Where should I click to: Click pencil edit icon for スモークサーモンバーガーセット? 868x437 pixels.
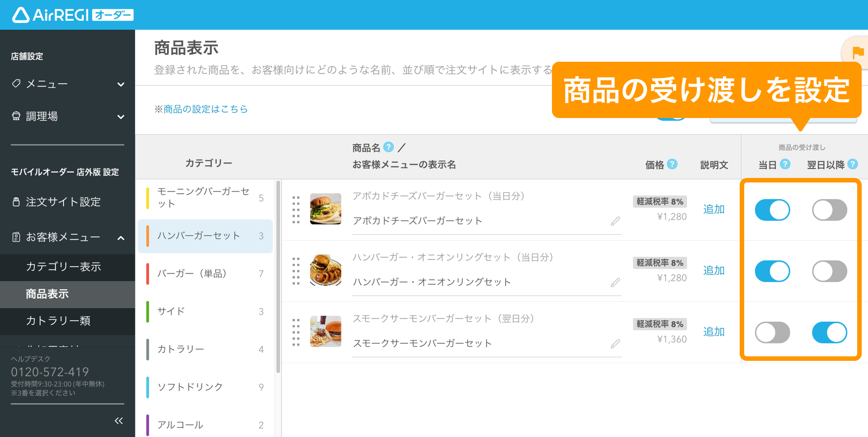click(x=615, y=344)
